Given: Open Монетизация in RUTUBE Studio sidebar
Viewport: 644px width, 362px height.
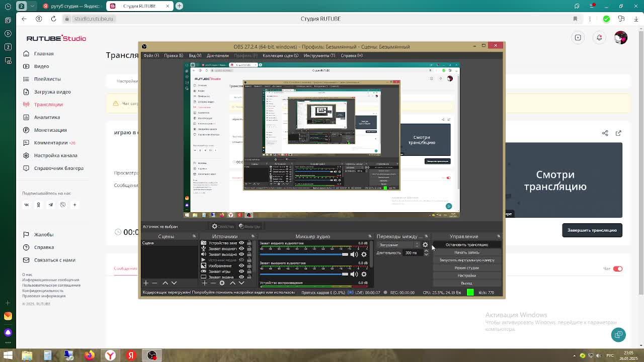Looking at the screenshot, I should pos(50,130).
